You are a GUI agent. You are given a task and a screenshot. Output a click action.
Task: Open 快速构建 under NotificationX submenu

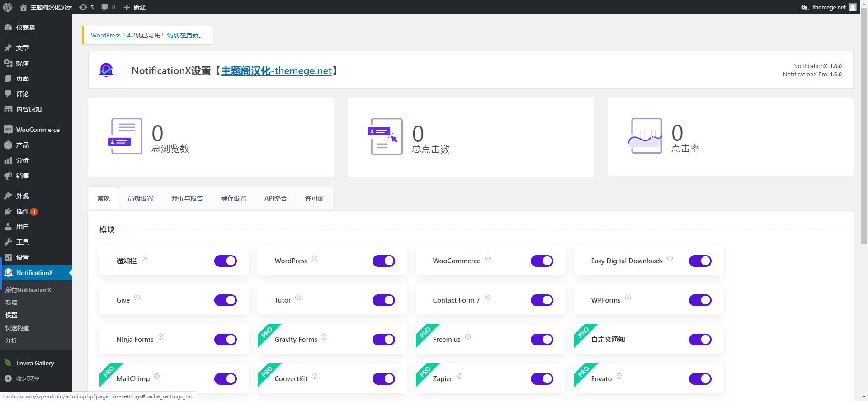(x=17, y=328)
